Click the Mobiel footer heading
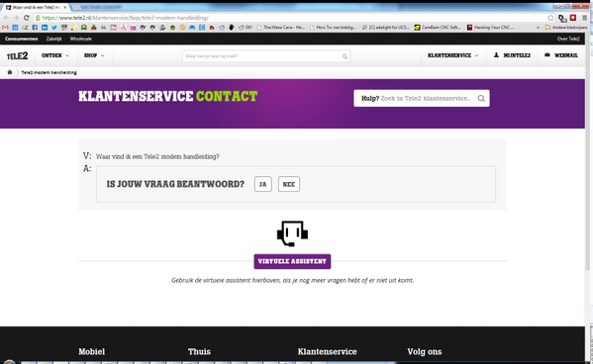593x364 pixels. tap(91, 351)
